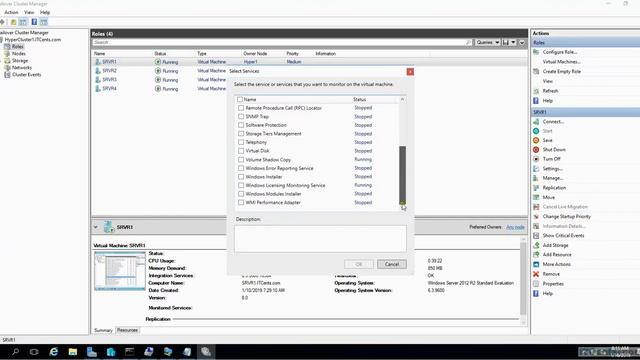This screenshot has height=360, width=640.
Task: Check the Windows Modules Installer checkbox
Action: coord(241,194)
